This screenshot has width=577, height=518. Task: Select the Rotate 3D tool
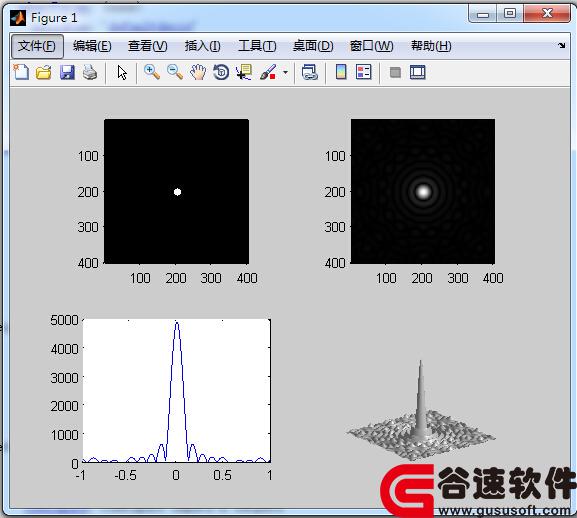pyautogui.click(x=221, y=72)
